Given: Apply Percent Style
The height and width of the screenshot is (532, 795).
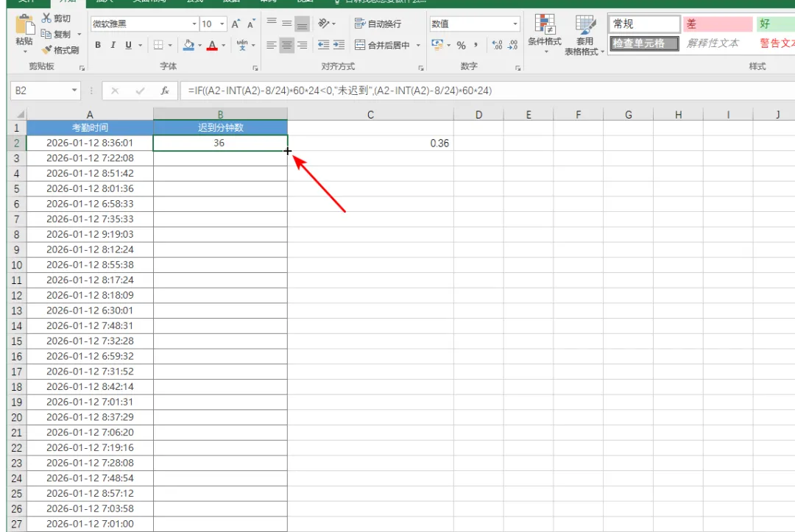Looking at the screenshot, I should [x=461, y=45].
